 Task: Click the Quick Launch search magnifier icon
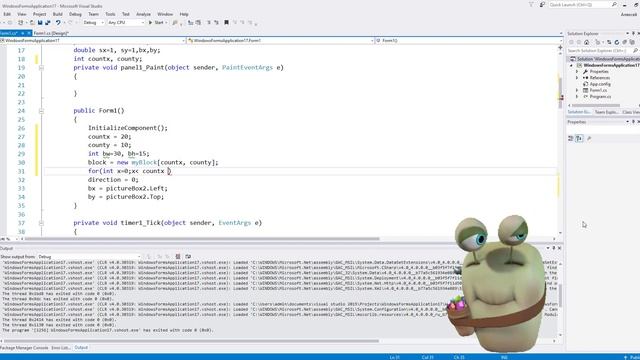(614, 4)
